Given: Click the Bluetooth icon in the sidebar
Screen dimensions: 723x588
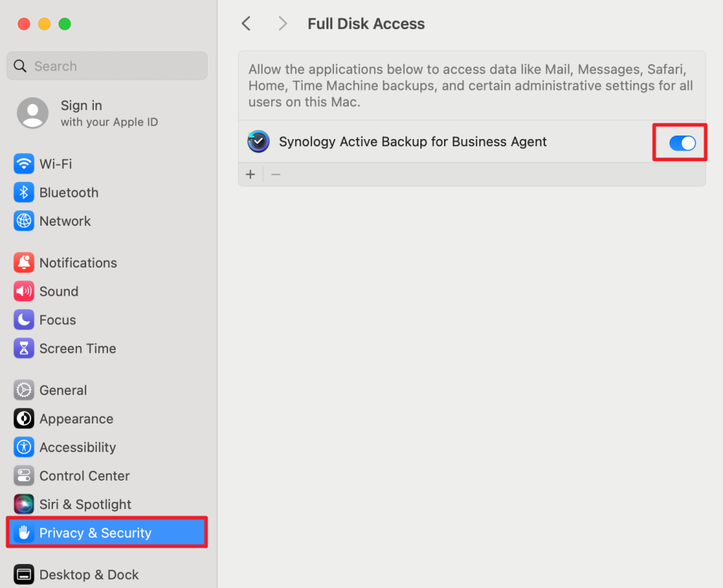Looking at the screenshot, I should (x=23, y=192).
